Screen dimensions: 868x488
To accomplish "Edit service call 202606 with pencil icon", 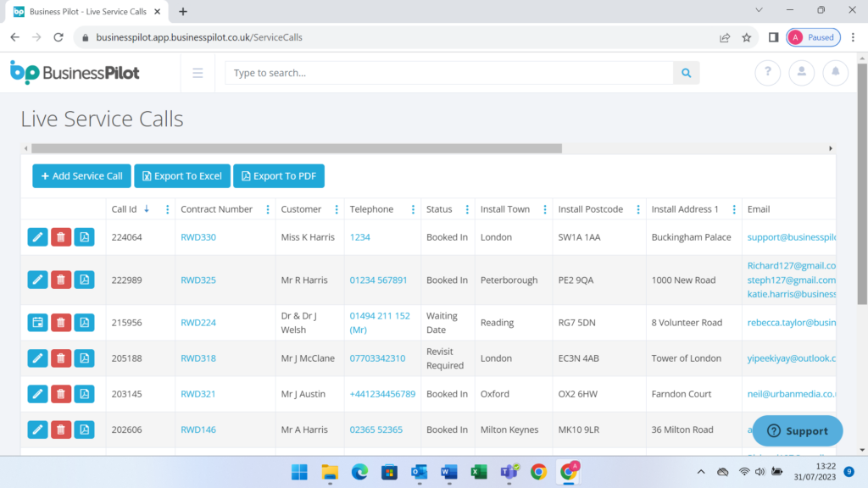I will [37, 430].
